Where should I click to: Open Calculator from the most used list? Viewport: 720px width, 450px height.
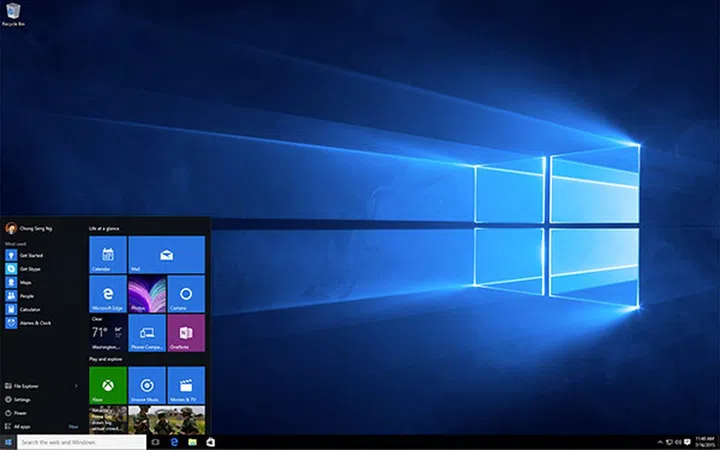point(30,309)
